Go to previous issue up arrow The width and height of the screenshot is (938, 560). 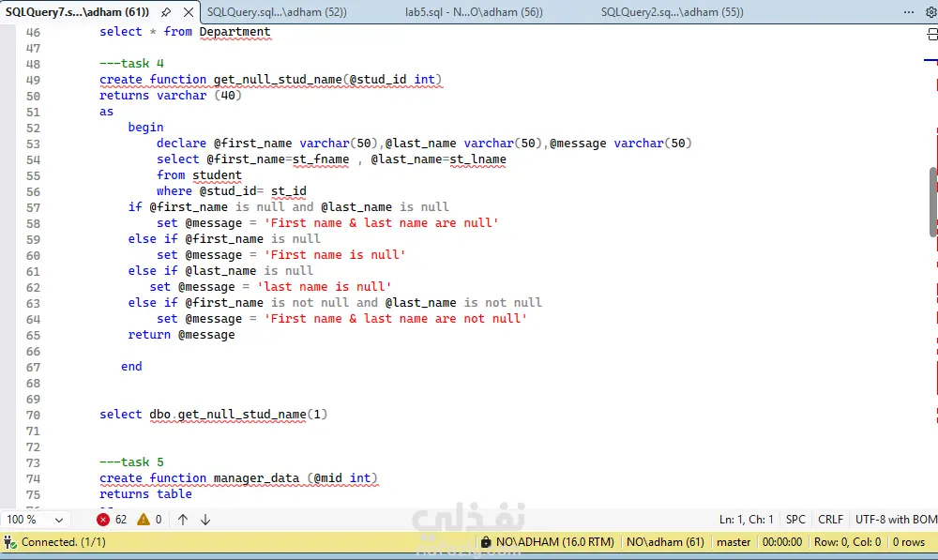coord(183,520)
